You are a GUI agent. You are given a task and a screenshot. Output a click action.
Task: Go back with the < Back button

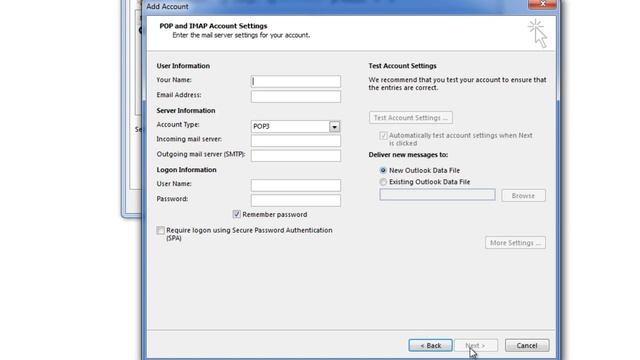[x=430, y=345]
